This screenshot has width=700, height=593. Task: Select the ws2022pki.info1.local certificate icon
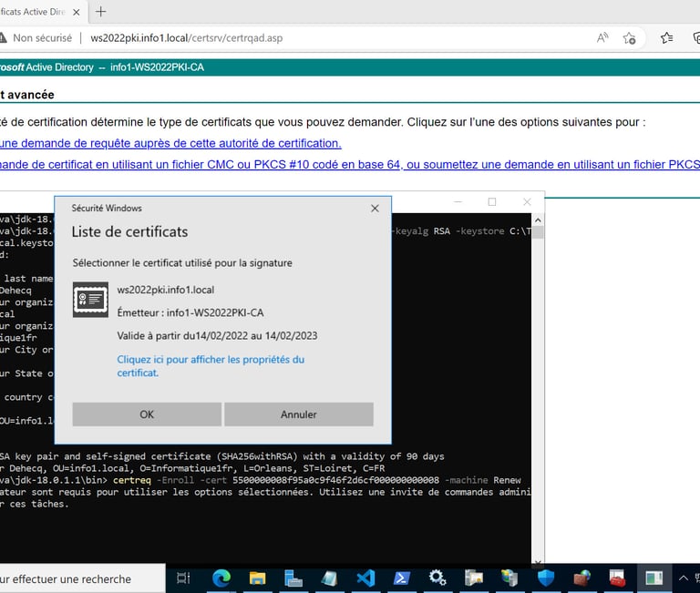pos(90,300)
